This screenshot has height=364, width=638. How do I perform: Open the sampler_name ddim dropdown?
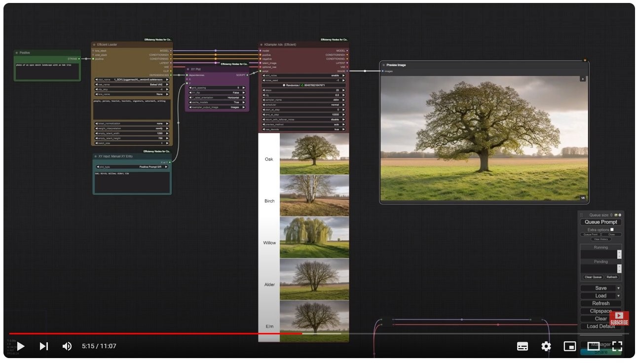[303, 100]
